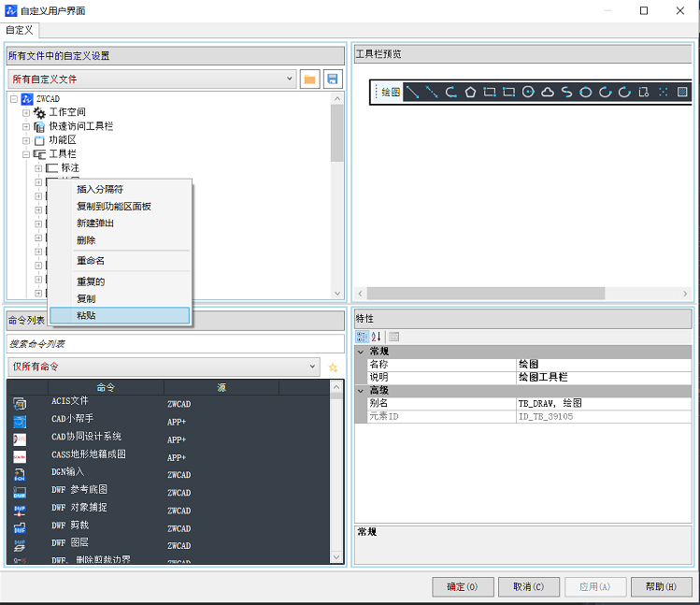
Task: Switch properties to categorized view
Action: point(362,337)
